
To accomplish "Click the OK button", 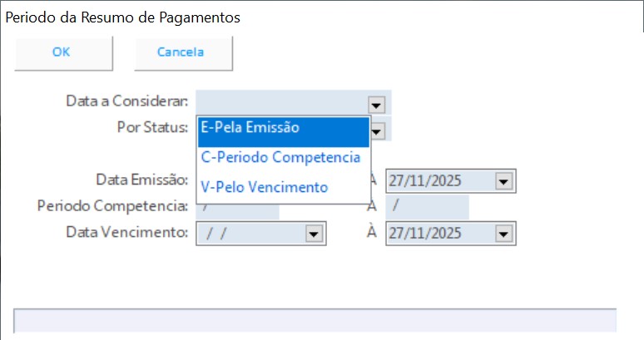I will point(62,52).
